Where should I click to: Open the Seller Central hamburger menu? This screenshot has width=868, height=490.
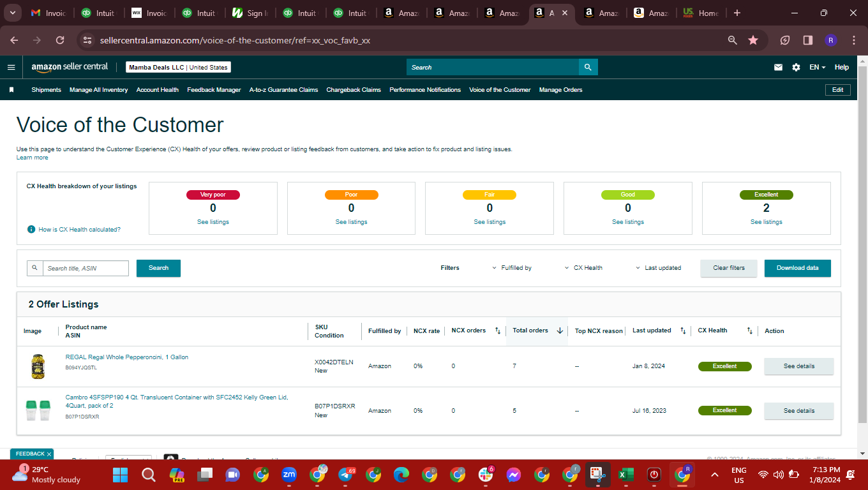coord(11,67)
